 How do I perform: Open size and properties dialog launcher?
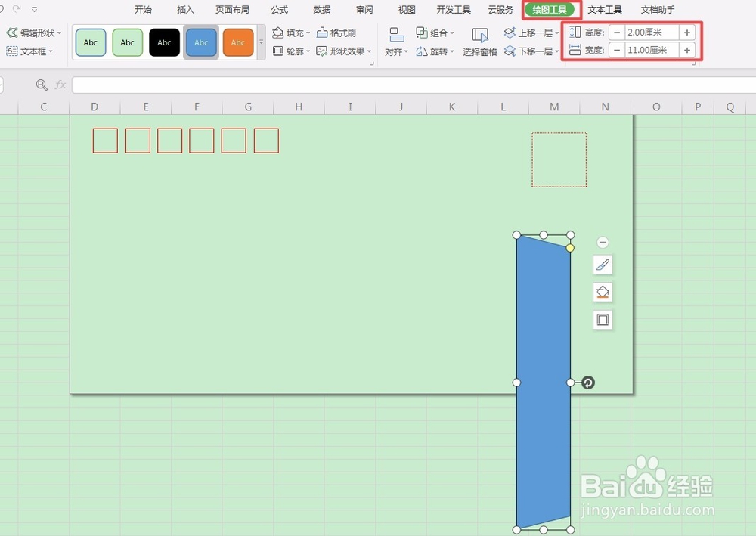693,64
